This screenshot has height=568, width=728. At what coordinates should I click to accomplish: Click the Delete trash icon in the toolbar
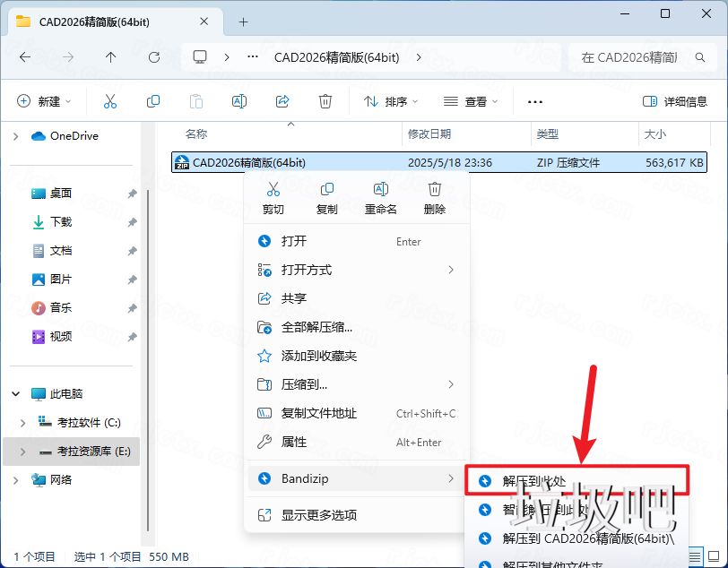[325, 100]
